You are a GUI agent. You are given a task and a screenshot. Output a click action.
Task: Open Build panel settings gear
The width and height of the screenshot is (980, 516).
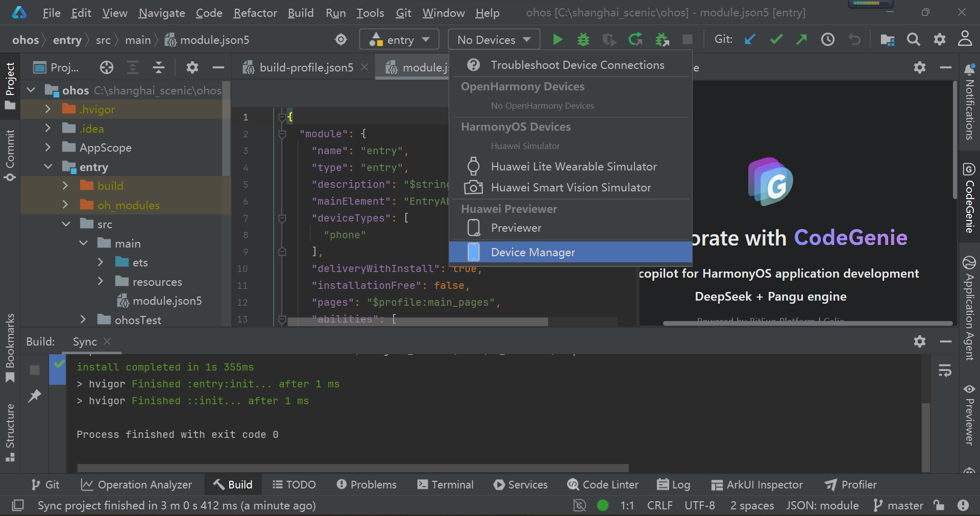920,341
